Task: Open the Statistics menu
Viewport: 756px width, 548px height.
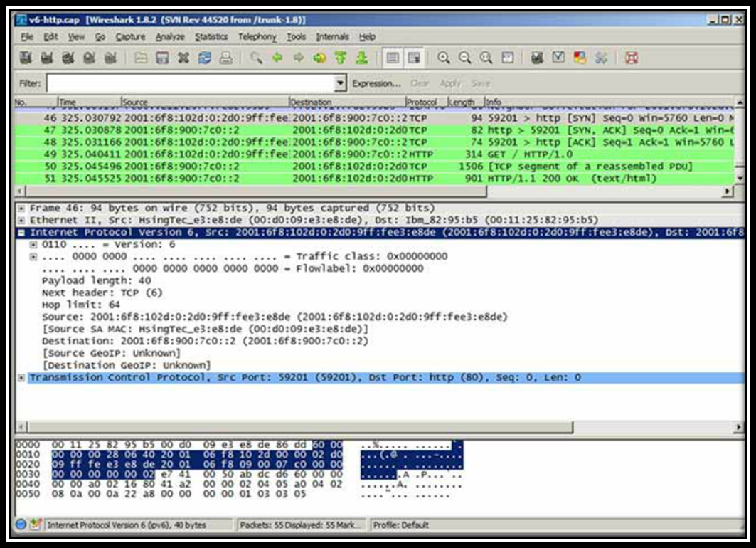Action: tap(211, 37)
